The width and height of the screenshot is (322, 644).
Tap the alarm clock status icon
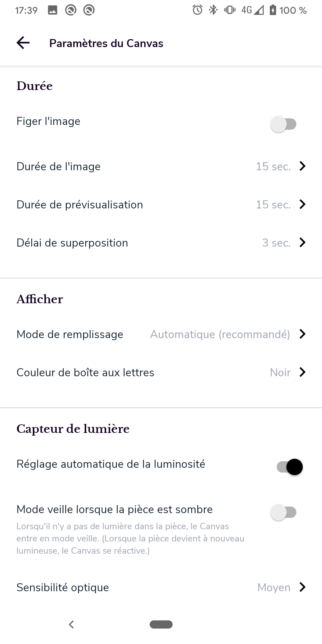[x=197, y=10]
